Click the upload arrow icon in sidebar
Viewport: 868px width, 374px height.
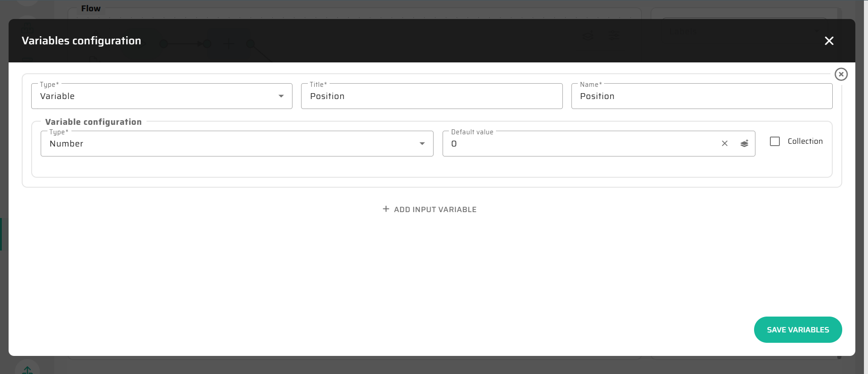coord(27,369)
